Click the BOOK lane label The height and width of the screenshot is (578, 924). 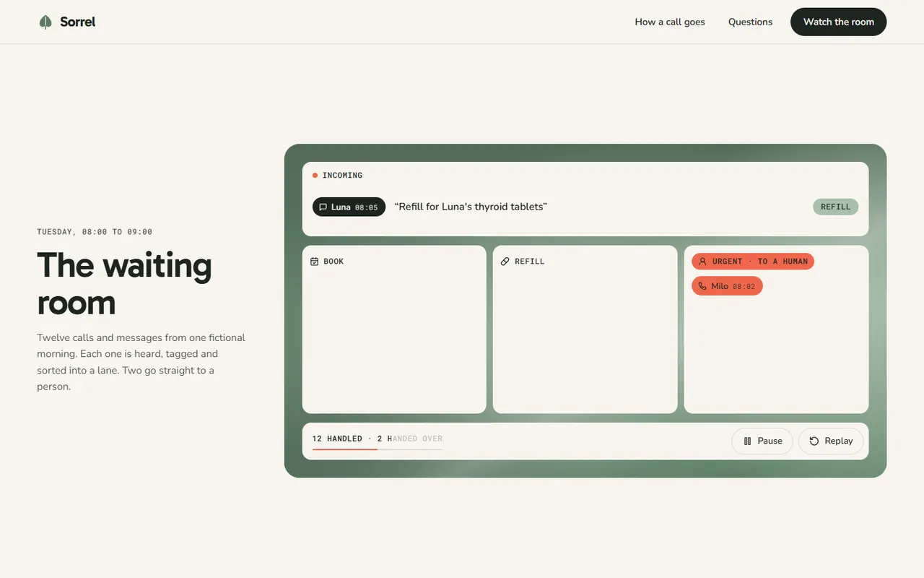334,262
